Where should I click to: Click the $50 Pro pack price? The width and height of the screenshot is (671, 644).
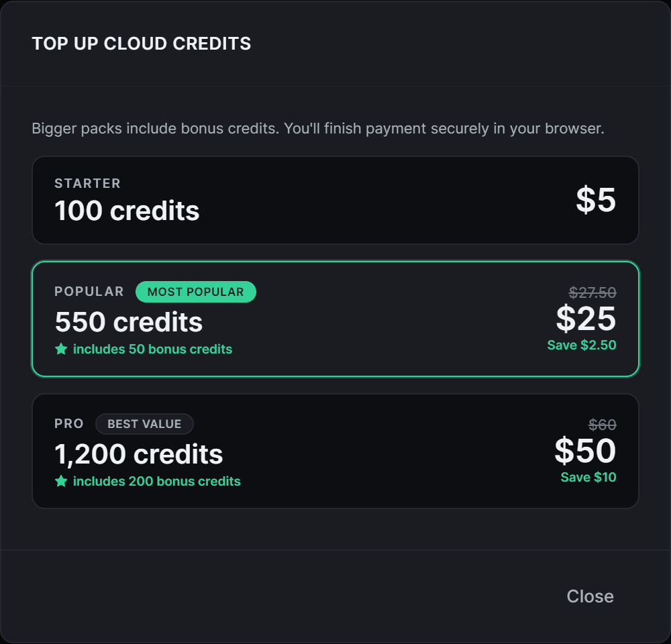(x=585, y=451)
